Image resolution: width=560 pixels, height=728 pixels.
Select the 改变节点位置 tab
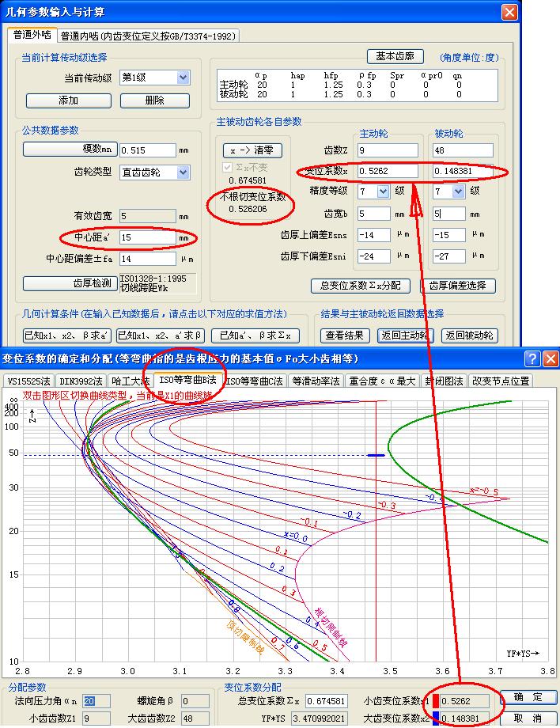[x=501, y=381]
